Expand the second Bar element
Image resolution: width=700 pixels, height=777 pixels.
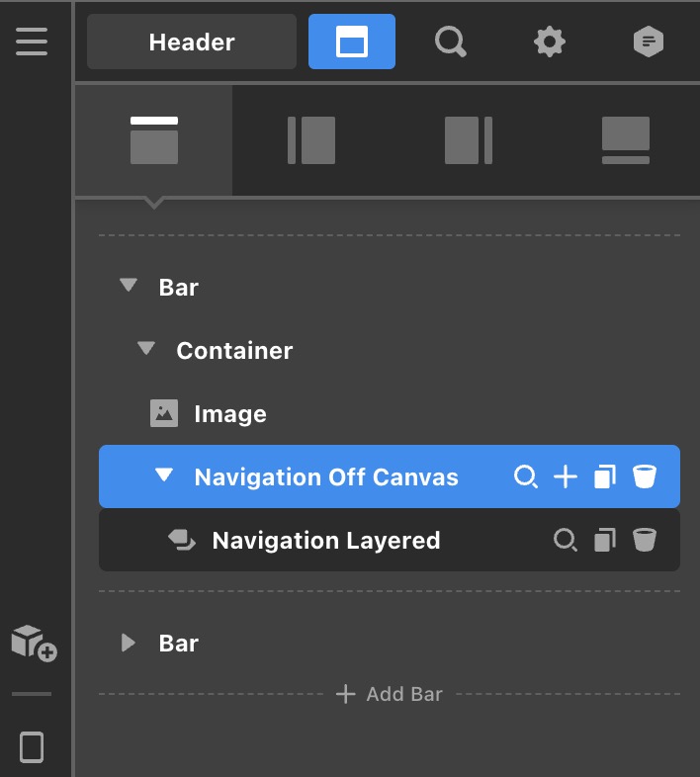pos(128,643)
